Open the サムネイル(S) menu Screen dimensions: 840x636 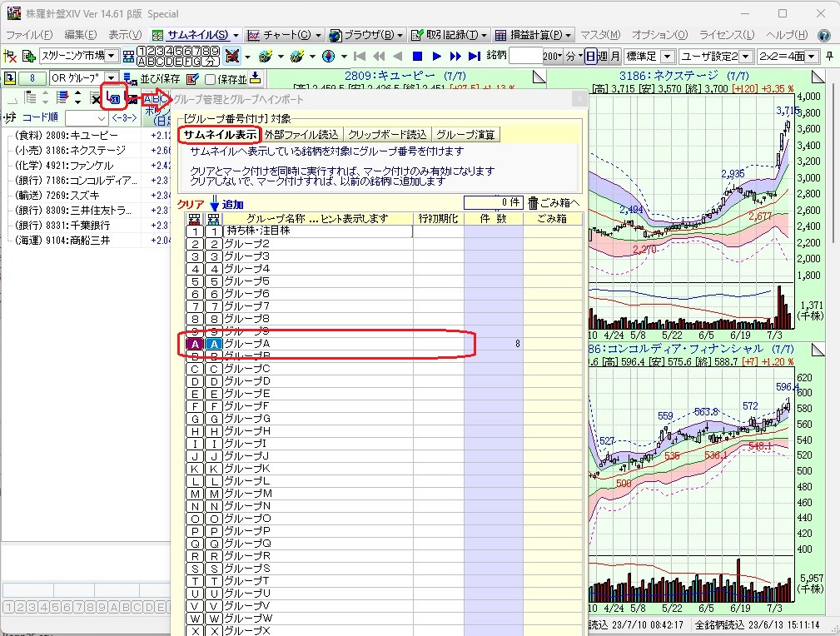tap(196, 35)
